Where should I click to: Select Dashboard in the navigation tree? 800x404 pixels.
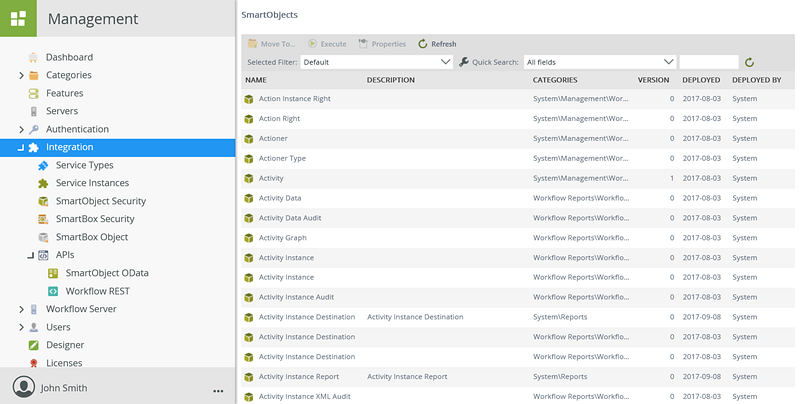pyautogui.click(x=69, y=57)
